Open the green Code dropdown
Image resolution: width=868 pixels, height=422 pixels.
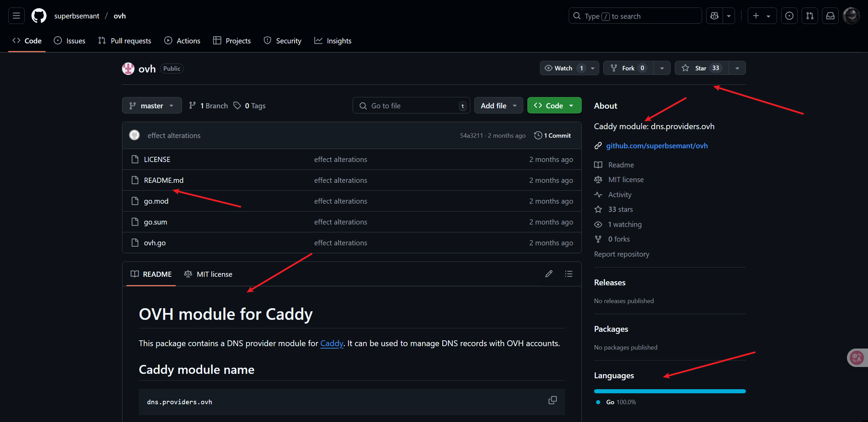[554, 106]
